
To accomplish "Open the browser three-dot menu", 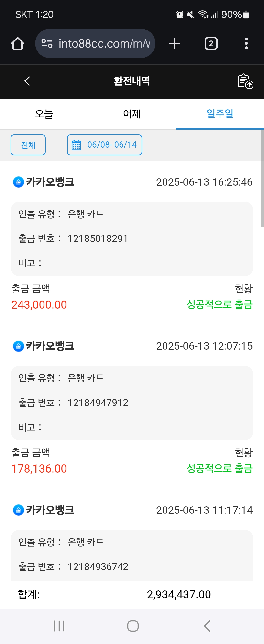I will 246,43.
